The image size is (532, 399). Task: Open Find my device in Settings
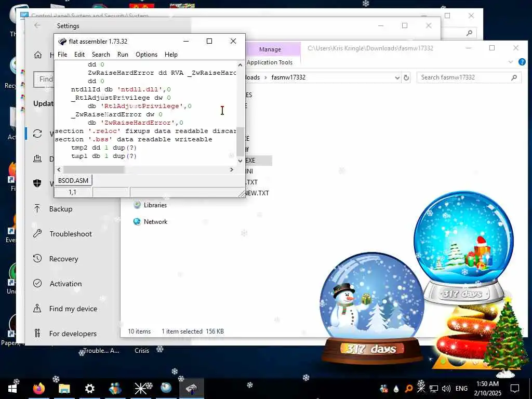pyautogui.click(x=73, y=309)
